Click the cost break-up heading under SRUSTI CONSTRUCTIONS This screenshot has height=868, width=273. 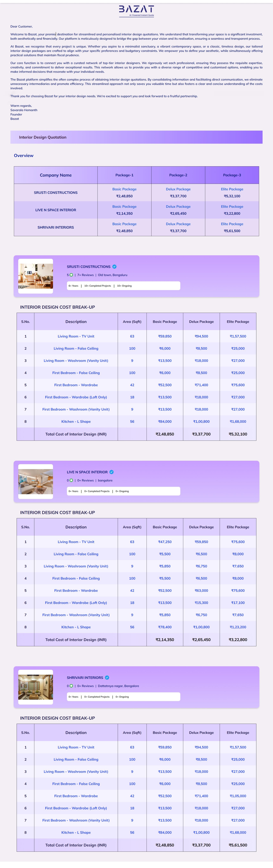tap(58, 307)
